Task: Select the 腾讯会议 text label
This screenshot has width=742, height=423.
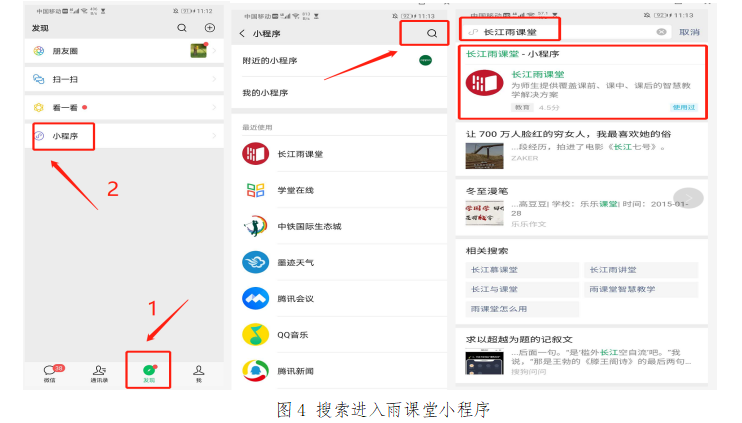Action: click(x=295, y=299)
